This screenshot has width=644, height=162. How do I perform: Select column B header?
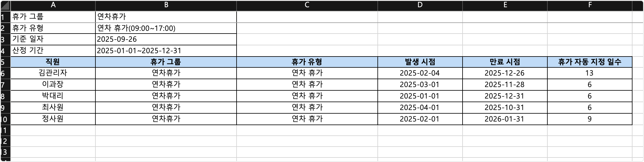(x=166, y=5)
